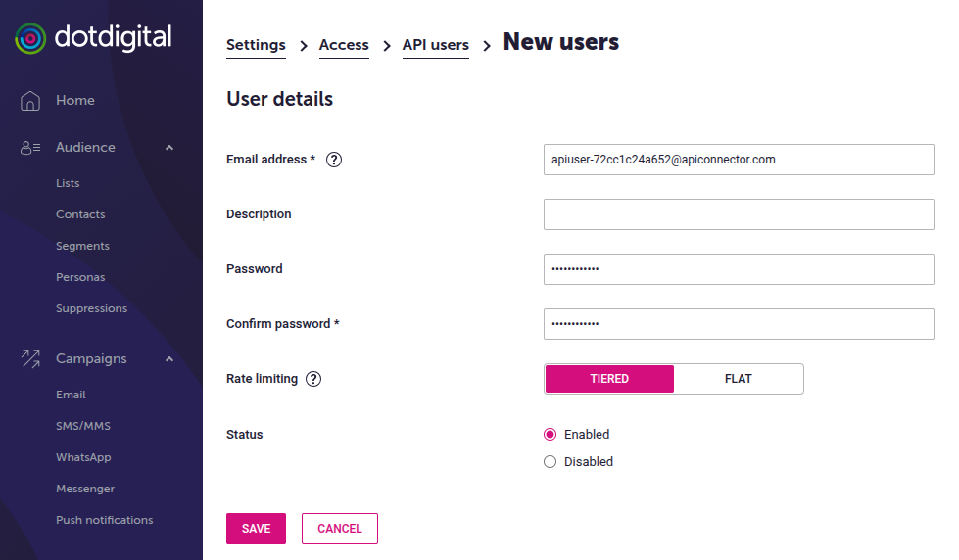Save the new API user

click(256, 529)
